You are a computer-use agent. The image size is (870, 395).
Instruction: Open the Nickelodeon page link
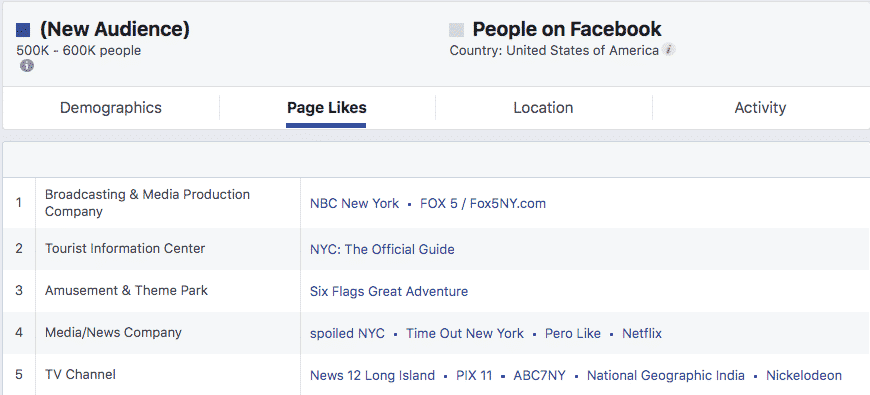[803, 376]
